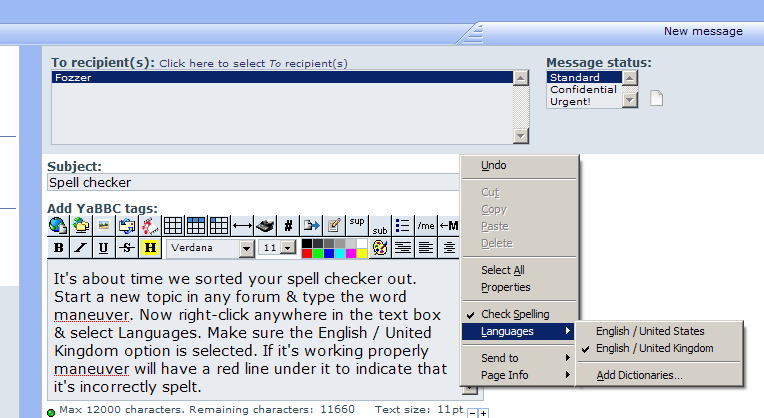Open the color palette icon
The height and width of the screenshot is (418, 764).
pos(380,247)
